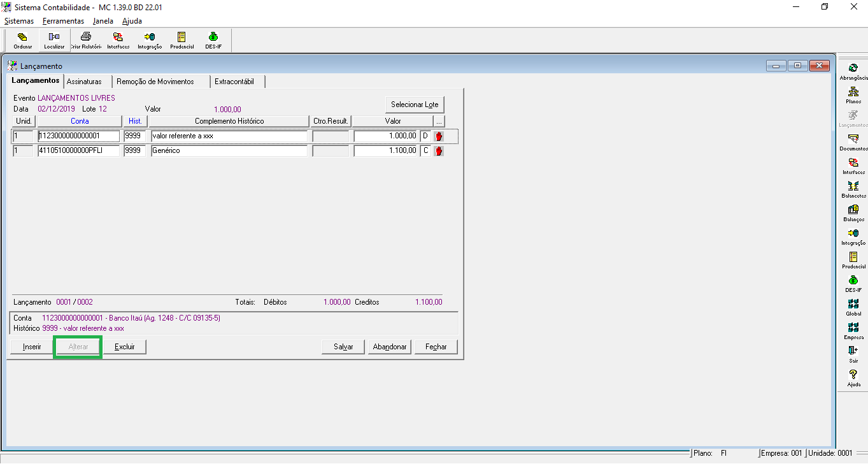Image resolution: width=868 pixels, height=464 pixels.
Task: Open Prudencial from the top toolbar
Action: 181,41
